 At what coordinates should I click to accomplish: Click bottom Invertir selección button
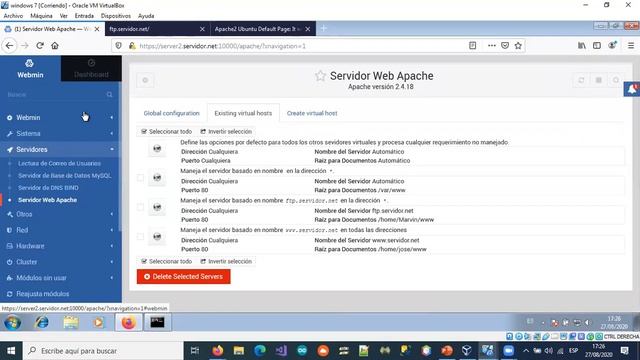[x=226, y=261]
